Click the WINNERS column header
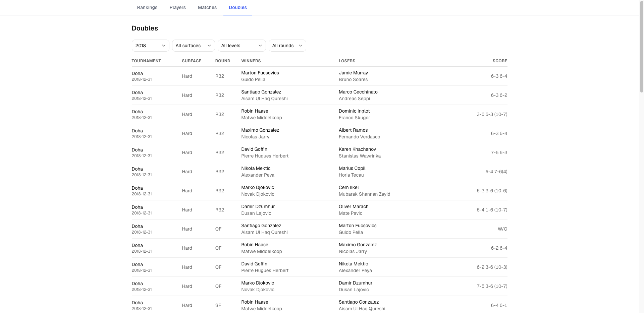Viewport: 644px width, 313px height. pos(251,61)
